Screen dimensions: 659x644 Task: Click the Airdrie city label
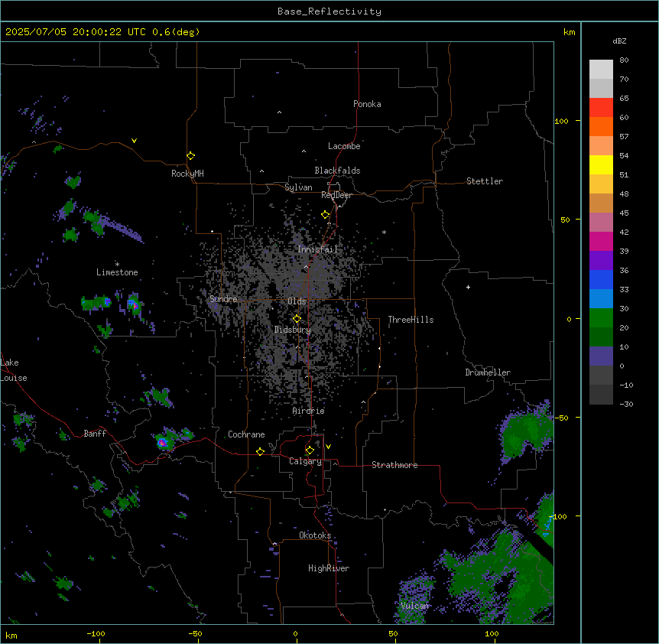click(309, 411)
